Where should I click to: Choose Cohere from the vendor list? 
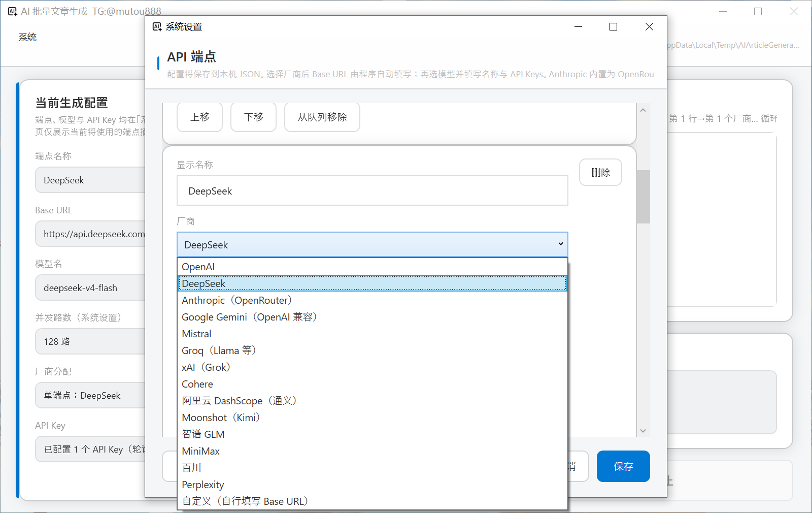point(372,384)
